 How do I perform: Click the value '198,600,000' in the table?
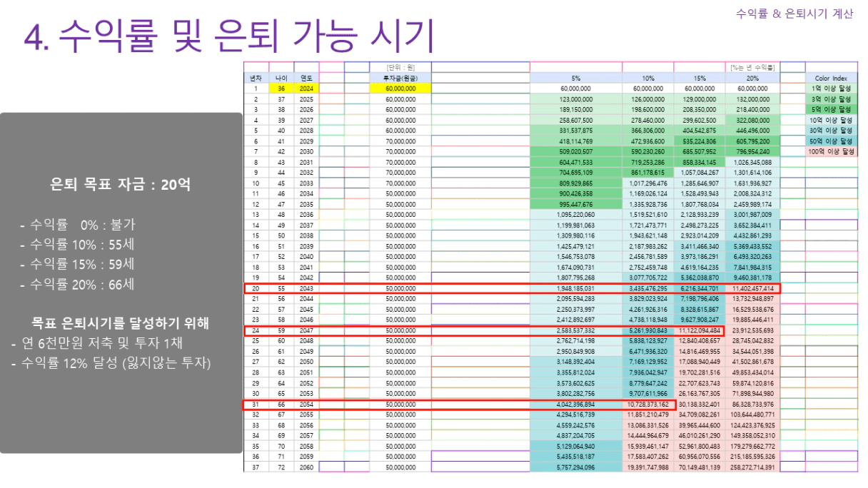click(648, 110)
